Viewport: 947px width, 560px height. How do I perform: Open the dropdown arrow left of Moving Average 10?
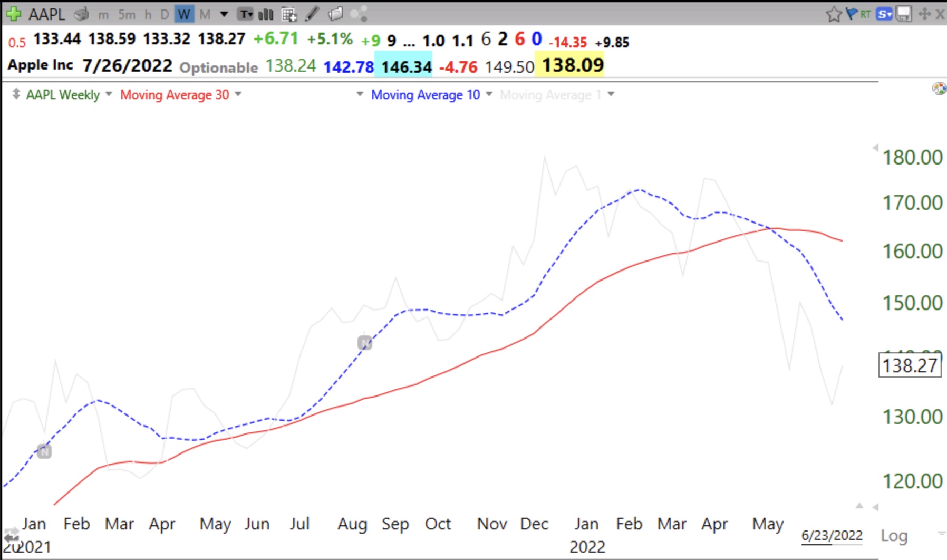pos(360,94)
